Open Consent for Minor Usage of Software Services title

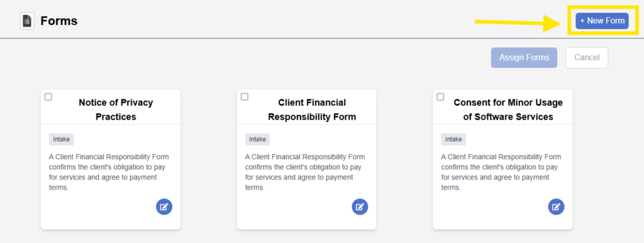pos(508,110)
